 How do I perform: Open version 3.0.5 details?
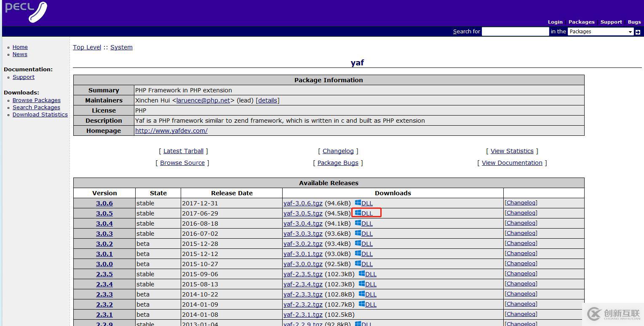104,213
